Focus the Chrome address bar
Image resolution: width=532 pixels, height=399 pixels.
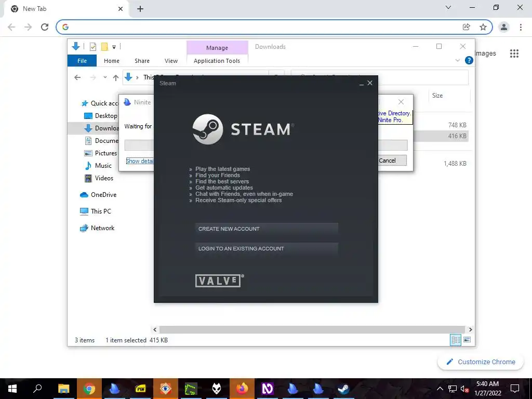[x=261, y=27]
